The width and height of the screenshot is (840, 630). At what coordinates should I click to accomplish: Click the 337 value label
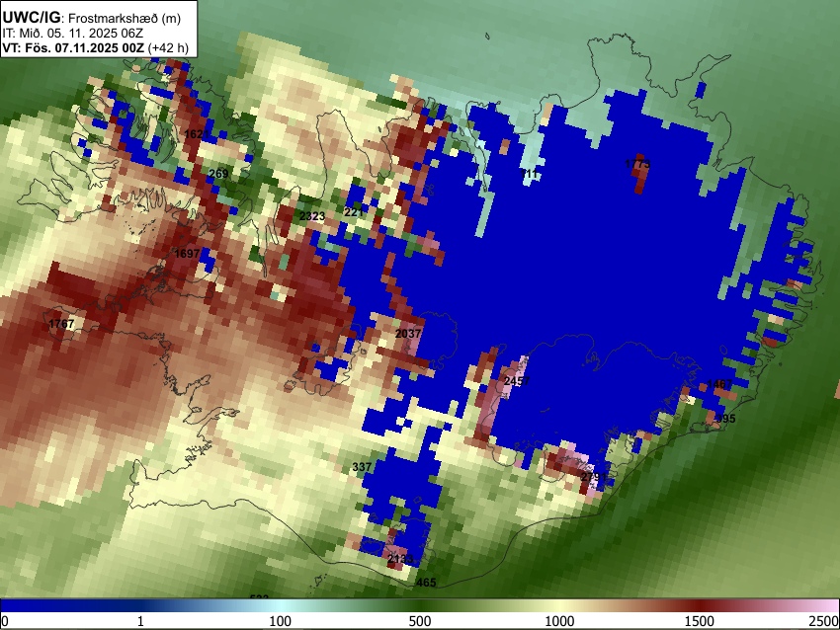point(362,467)
